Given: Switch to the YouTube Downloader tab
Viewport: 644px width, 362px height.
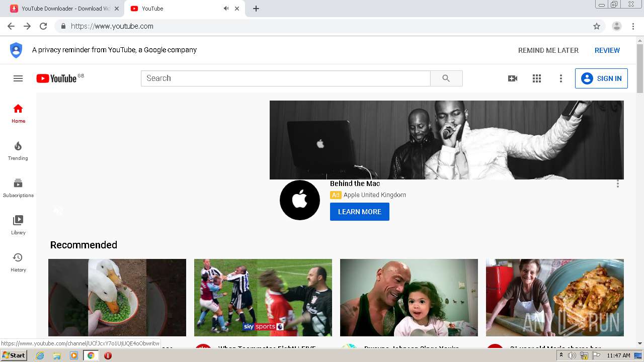Looking at the screenshot, I should tap(65, 9).
